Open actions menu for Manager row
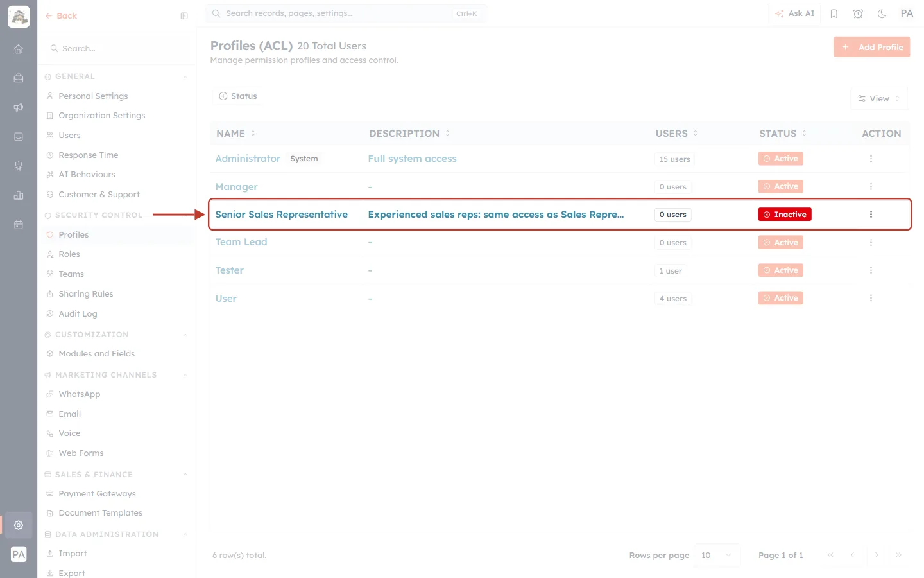Image resolution: width=924 pixels, height=578 pixels. click(871, 186)
